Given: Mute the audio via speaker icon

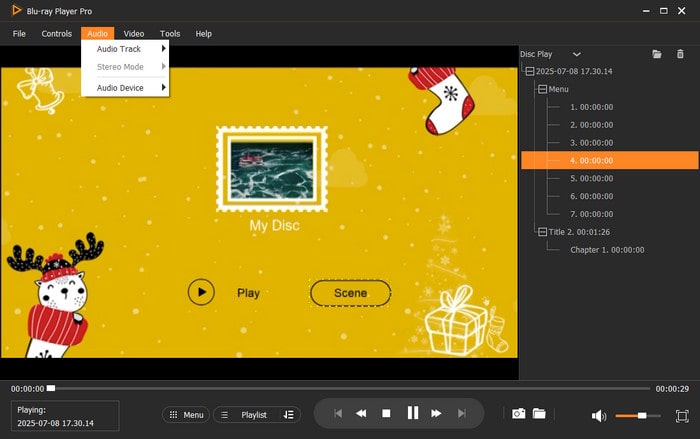Looking at the screenshot, I should [x=598, y=415].
